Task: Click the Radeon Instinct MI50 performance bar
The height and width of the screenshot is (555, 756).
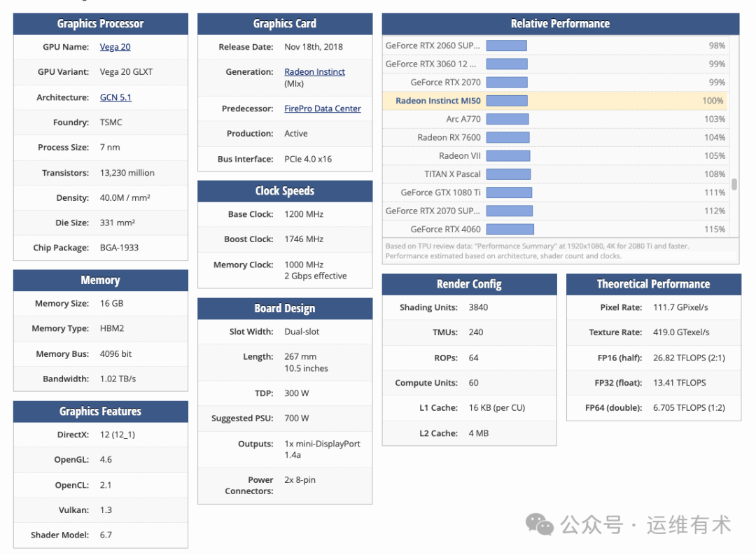Action: pyautogui.click(x=507, y=101)
